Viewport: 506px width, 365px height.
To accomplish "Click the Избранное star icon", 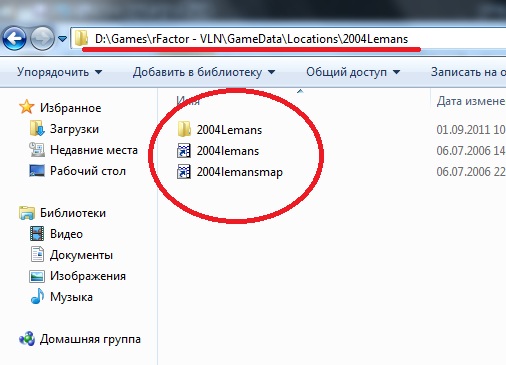I will click(x=26, y=107).
